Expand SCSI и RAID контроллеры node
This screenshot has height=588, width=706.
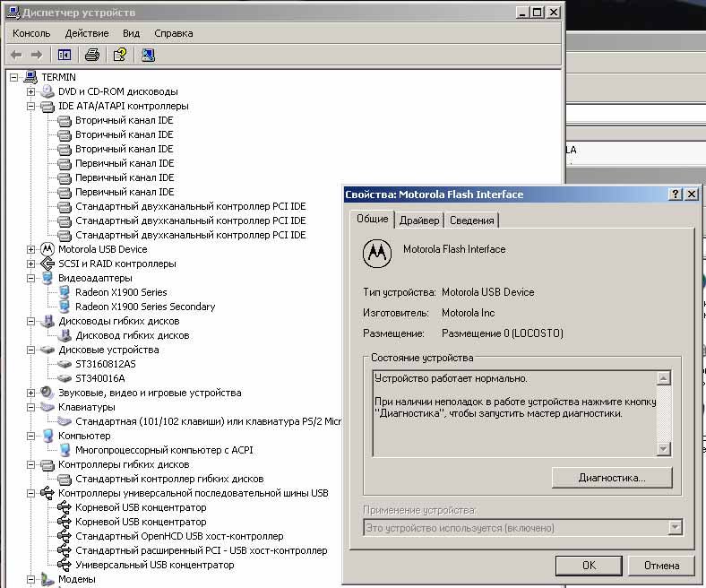(x=30, y=264)
